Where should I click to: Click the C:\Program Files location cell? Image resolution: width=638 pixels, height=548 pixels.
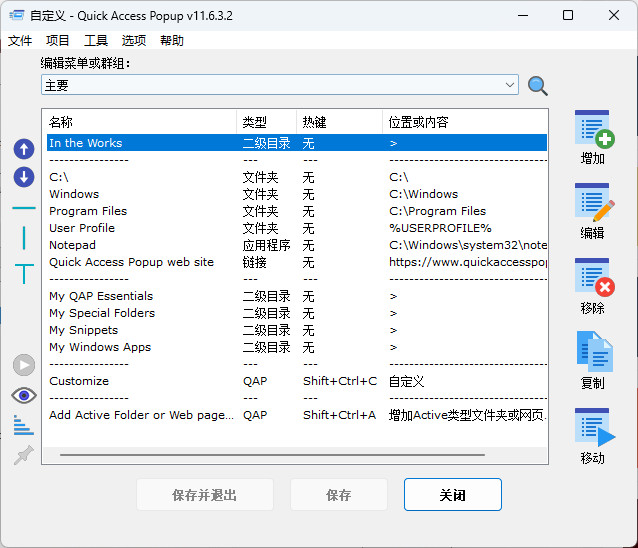[437, 211]
